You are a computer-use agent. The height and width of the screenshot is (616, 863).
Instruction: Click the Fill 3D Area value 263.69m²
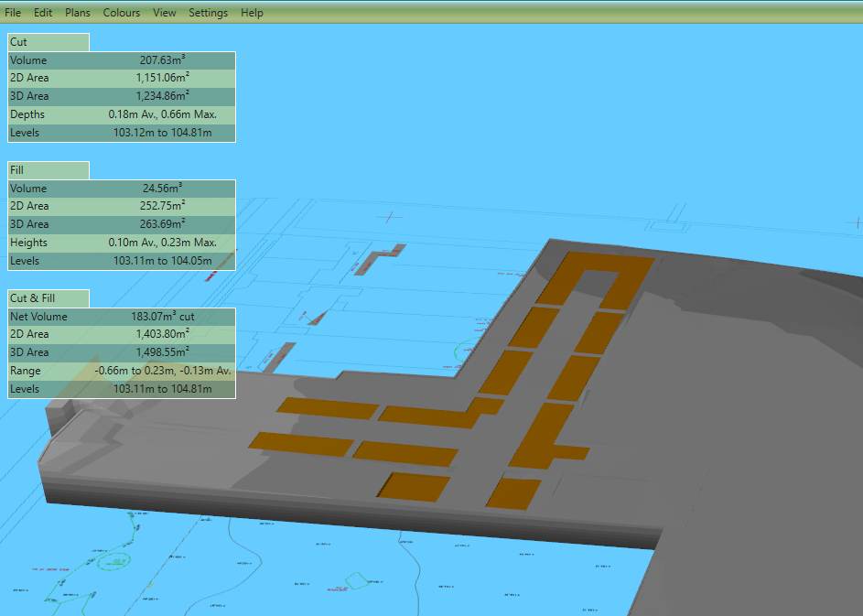coord(162,224)
